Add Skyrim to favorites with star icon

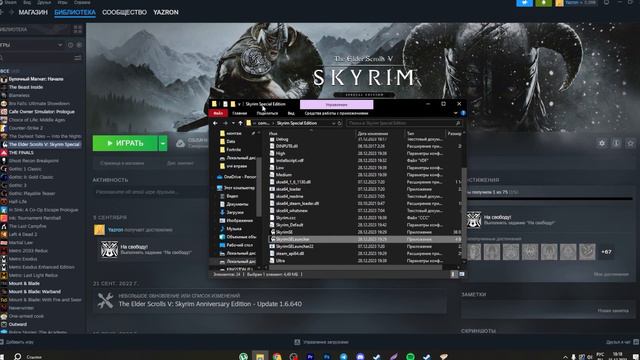[x=631, y=143]
